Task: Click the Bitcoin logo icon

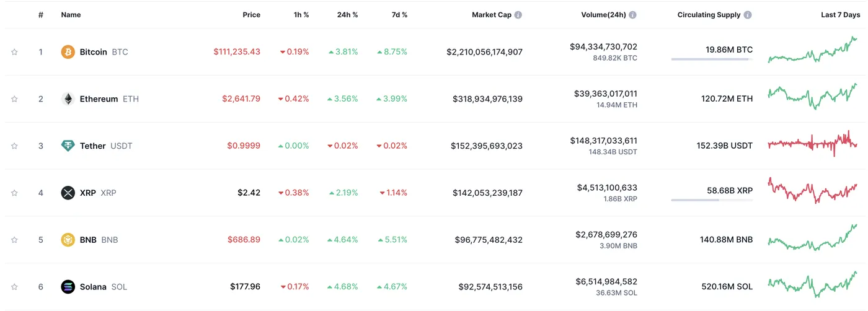Action: coord(68,52)
